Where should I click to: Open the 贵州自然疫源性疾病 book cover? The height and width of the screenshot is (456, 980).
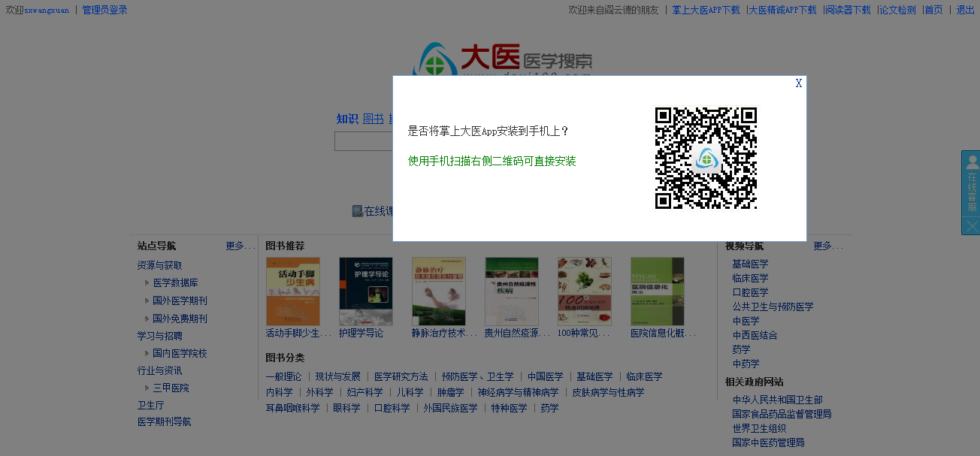(512, 291)
